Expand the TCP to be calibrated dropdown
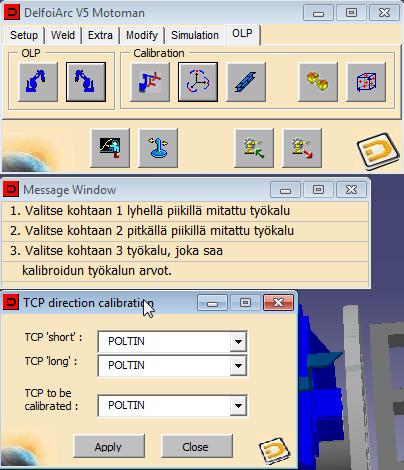 238,406
